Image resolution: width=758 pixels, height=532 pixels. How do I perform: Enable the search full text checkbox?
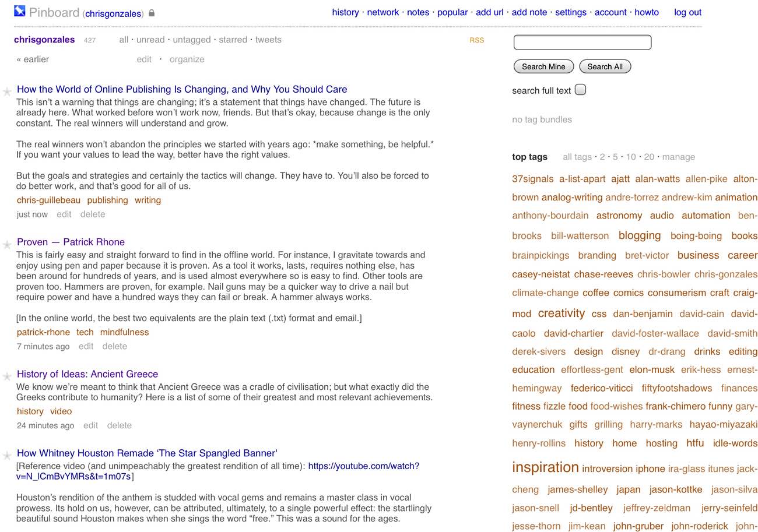click(580, 90)
